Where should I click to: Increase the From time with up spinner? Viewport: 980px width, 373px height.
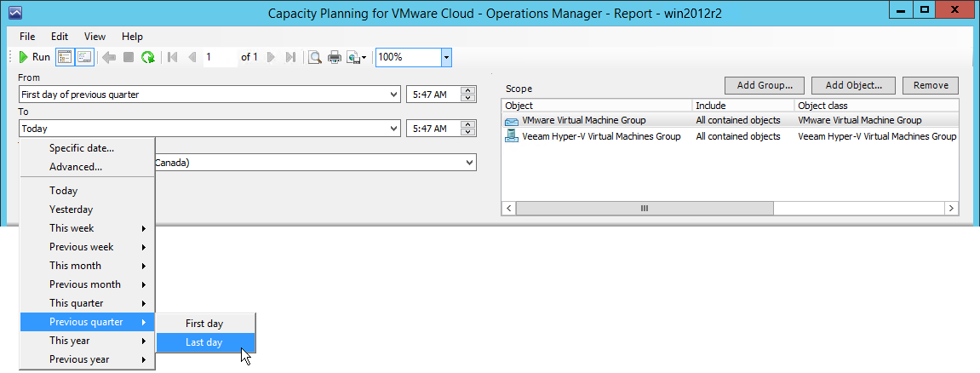pos(467,90)
